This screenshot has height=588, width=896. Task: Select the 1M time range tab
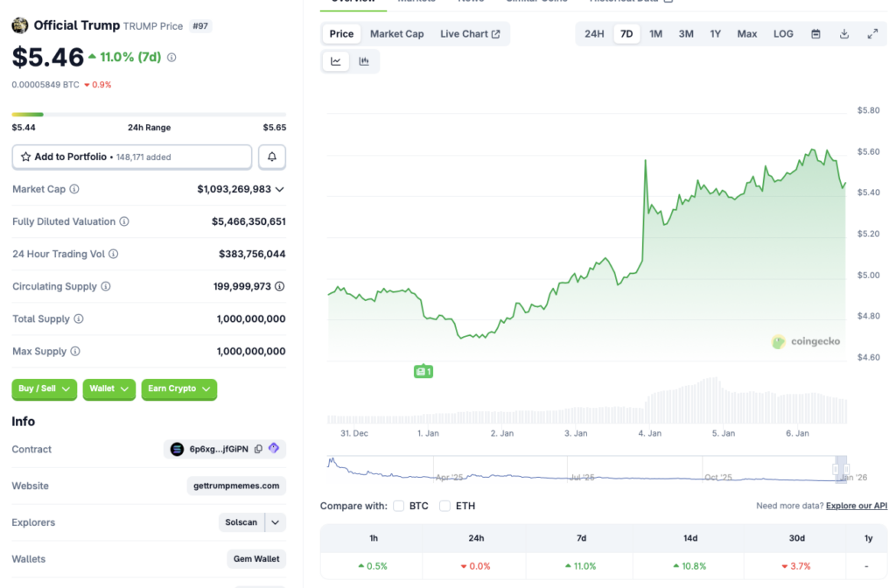656,33
